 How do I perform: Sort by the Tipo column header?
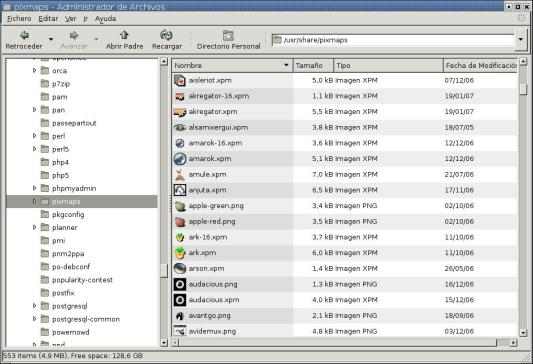[389, 65]
